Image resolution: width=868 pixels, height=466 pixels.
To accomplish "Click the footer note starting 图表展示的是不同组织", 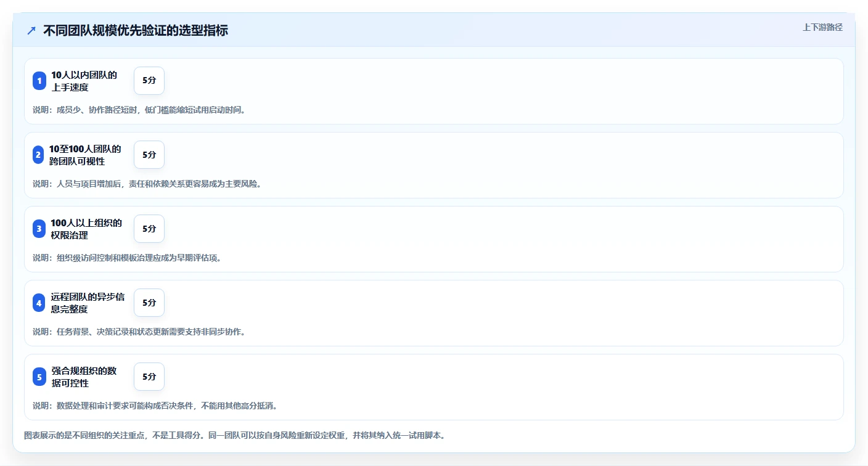I will (x=235, y=435).
